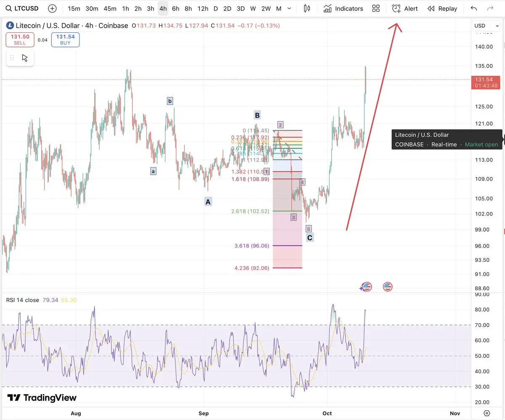Viewport: 505px width, 420px height.
Task: Switch to the 30m interval
Action: [x=92, y=8]
